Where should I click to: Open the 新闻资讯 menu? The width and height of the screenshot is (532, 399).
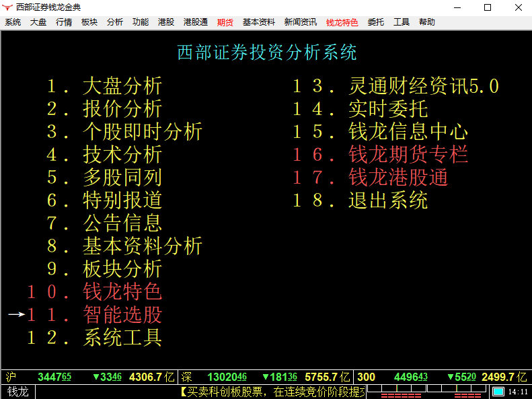coord(300,22)
